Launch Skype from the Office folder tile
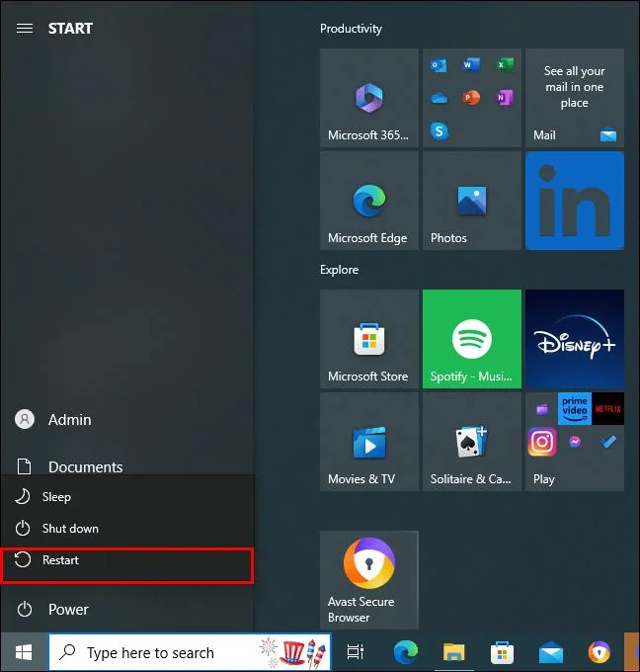The image size is (640, 672). (440, 130)
